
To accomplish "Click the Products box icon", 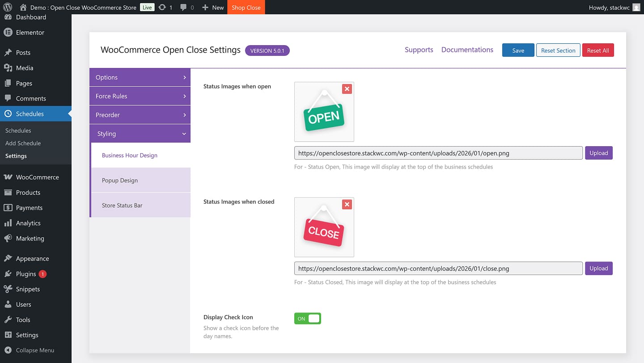I will 8,192.
